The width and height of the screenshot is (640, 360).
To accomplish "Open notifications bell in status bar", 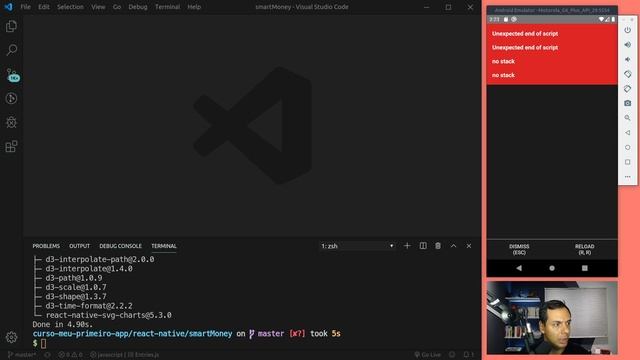I will click(x=468, y=355).
